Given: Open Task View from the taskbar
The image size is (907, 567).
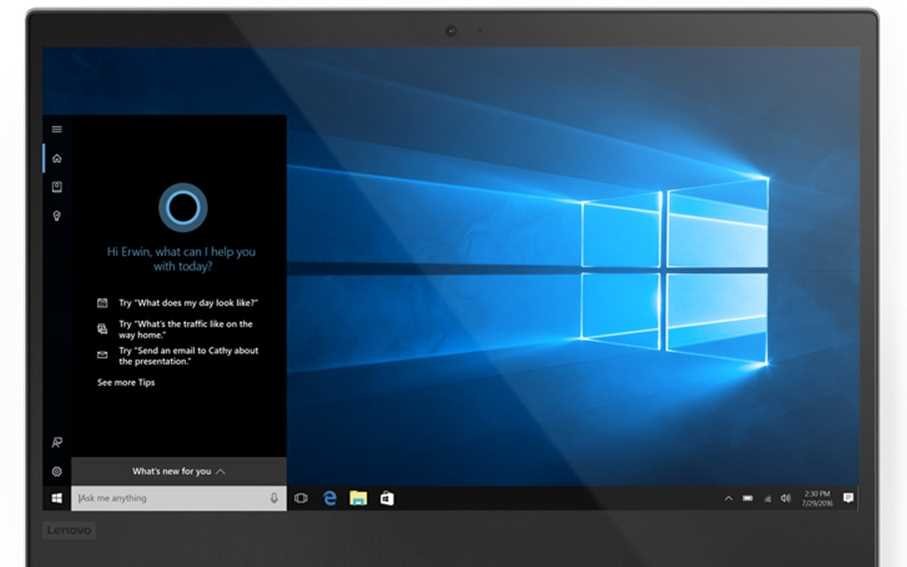Looking at the screenshot, I should click(301, 498).
